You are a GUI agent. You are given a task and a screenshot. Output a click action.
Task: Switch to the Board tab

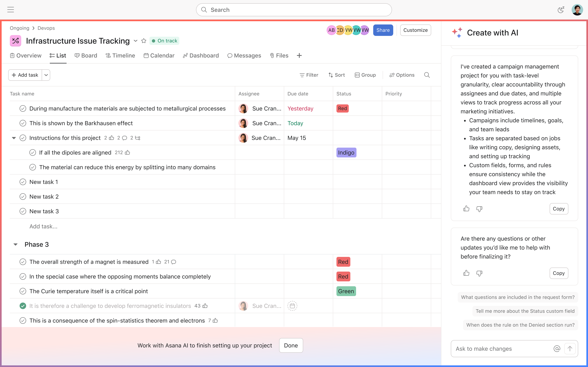[x=86, y=56]
